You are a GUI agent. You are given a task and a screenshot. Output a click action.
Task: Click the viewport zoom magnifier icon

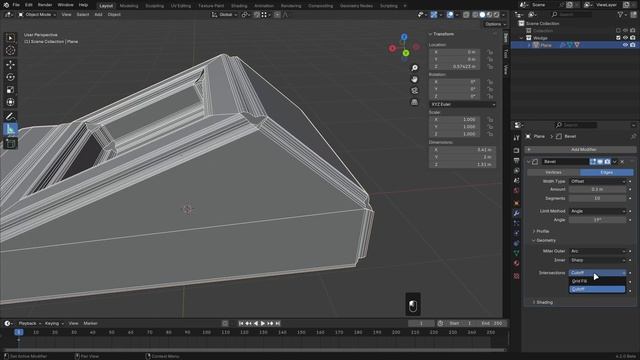(x=414, y=68)
